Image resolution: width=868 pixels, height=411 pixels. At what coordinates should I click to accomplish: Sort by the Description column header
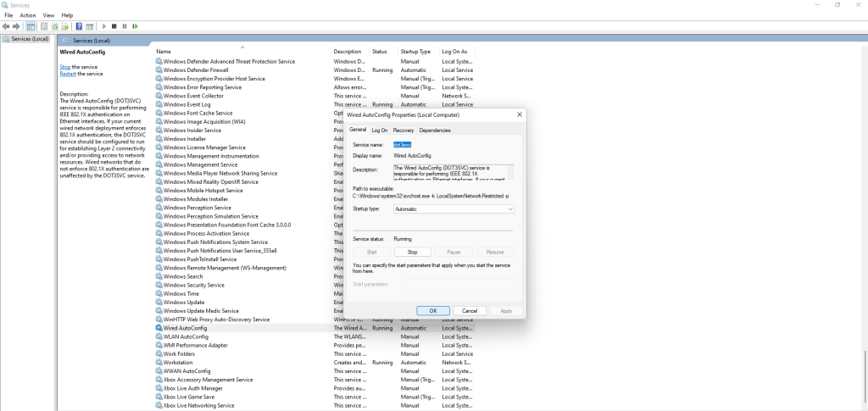pos(350,52)
